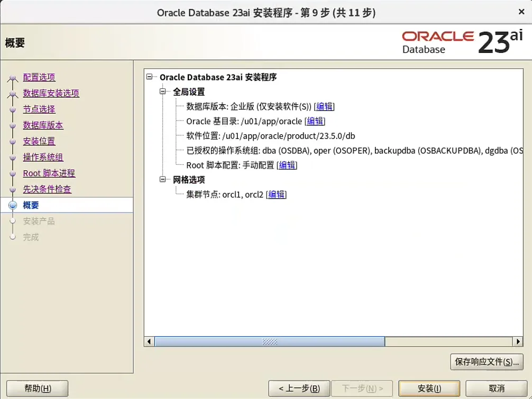532x399 pixels.
Task: Go back using 上一步(B) button
Action: [299, 388]
